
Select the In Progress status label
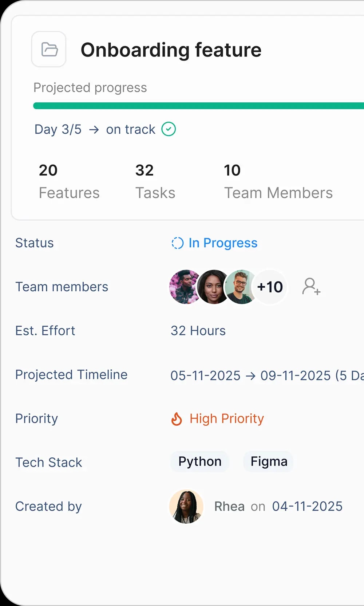222,243
